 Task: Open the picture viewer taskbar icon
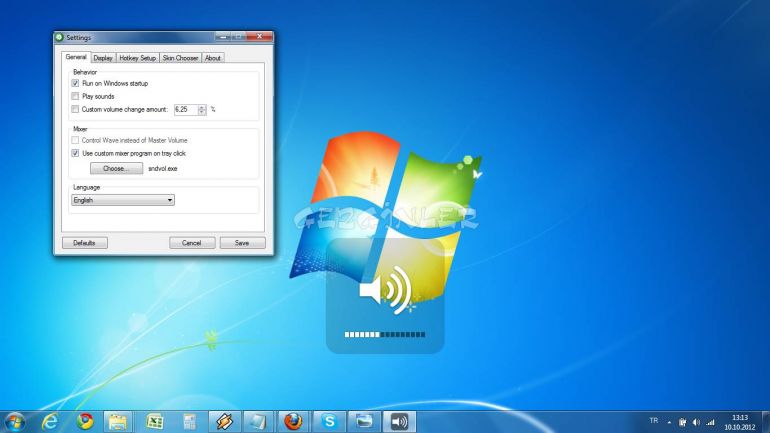[364, 422]
